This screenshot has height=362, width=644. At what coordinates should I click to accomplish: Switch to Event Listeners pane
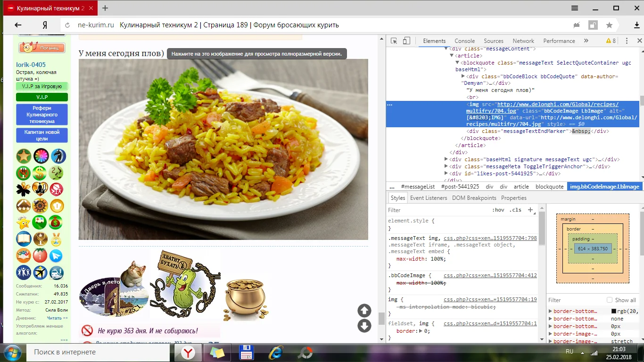429,198
